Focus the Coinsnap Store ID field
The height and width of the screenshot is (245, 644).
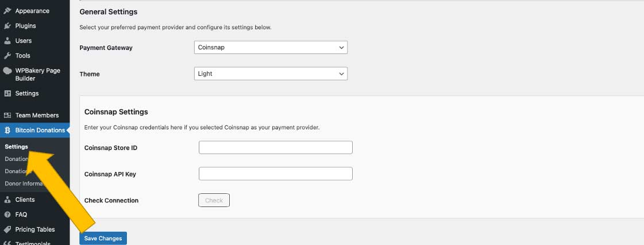click(276, 148)
